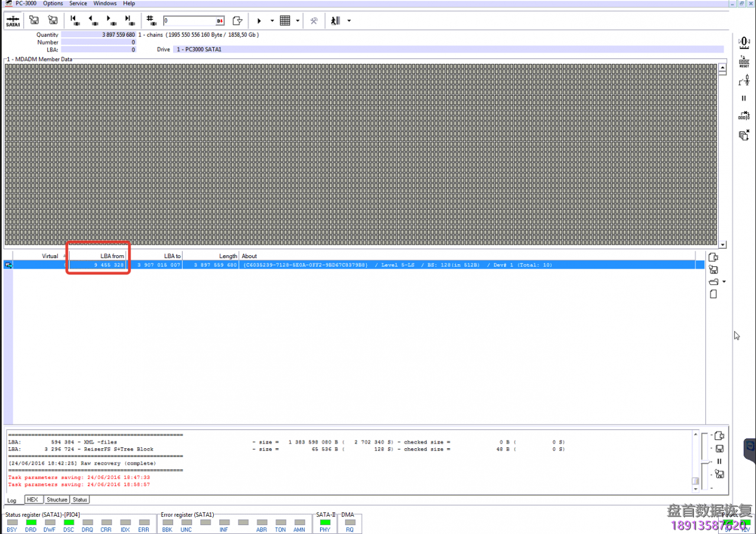Switch to the HEX tab

32,500
